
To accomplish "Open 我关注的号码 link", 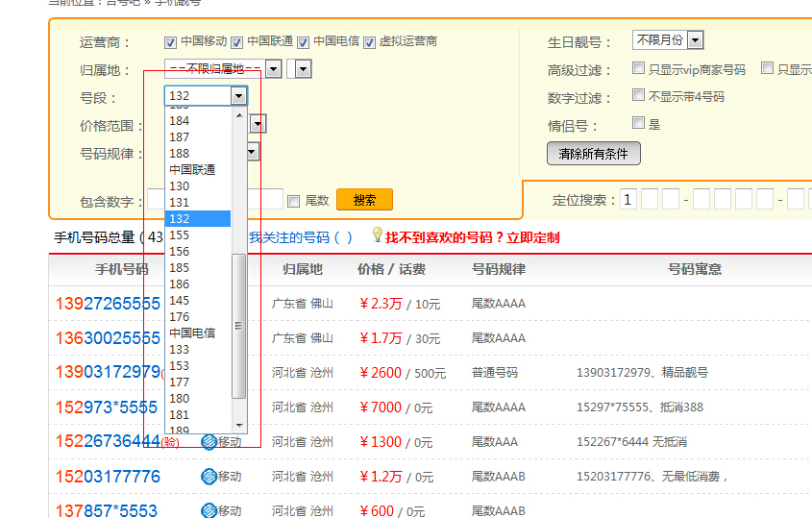I will 301,237.
